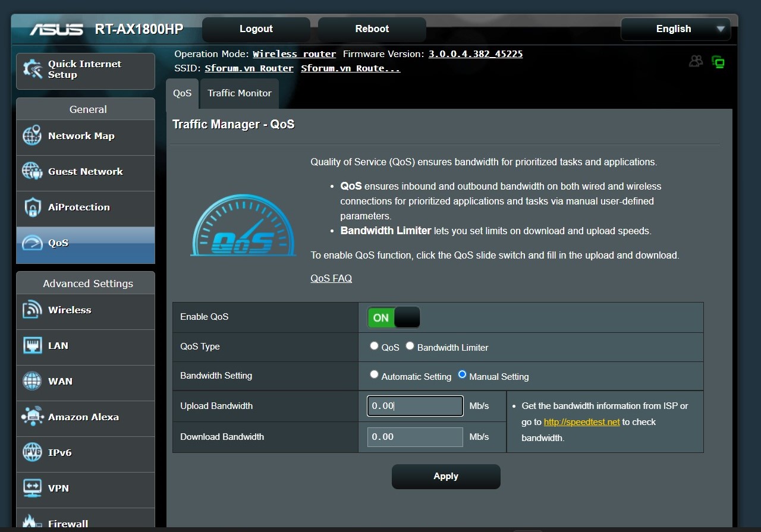Choose Automatic Setting for bandwidth
The height and width of the screenshot is (532, 761).
[x=374, y=374]
